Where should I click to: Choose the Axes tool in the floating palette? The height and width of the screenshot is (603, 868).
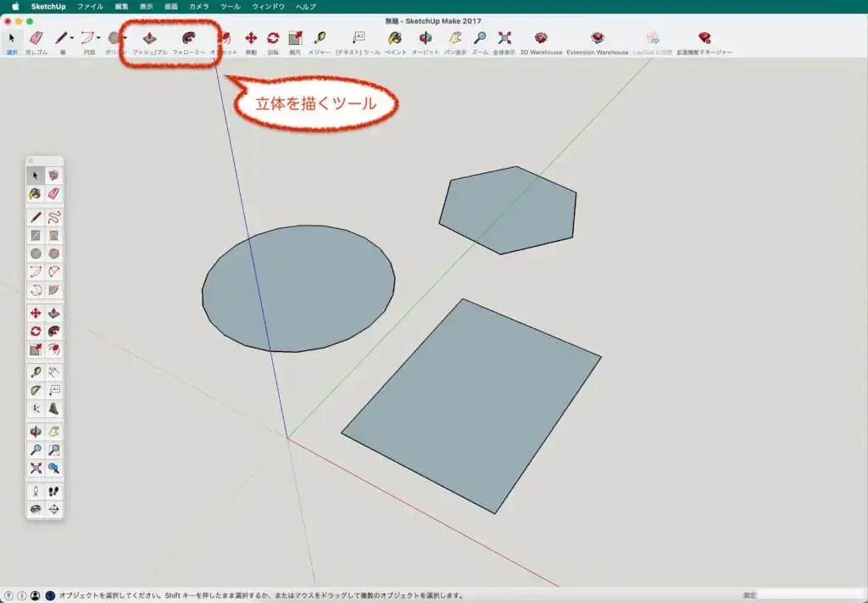[x=36, y=409]
